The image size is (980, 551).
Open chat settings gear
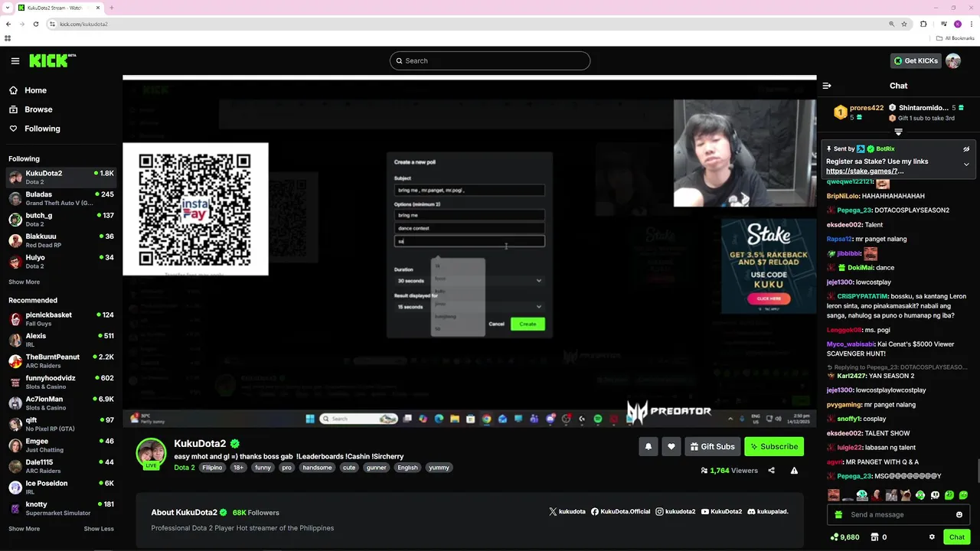pos(932,537)
